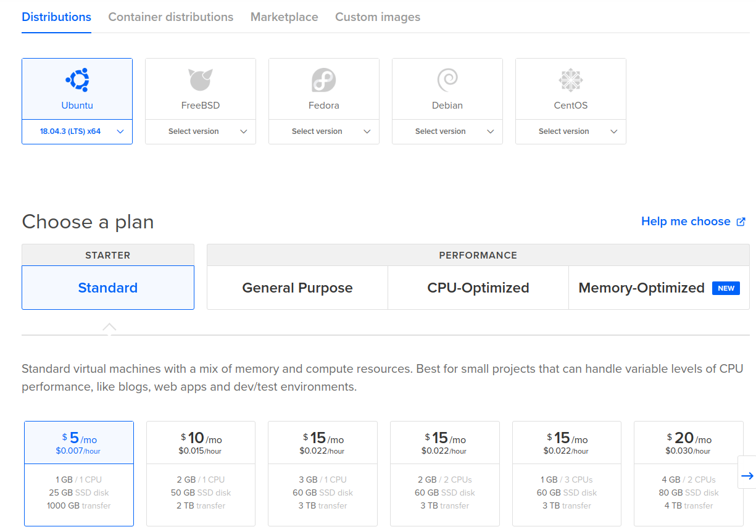Choose the FreeBSD logo icon
756x532 pixels.
(x=201, y=80)
